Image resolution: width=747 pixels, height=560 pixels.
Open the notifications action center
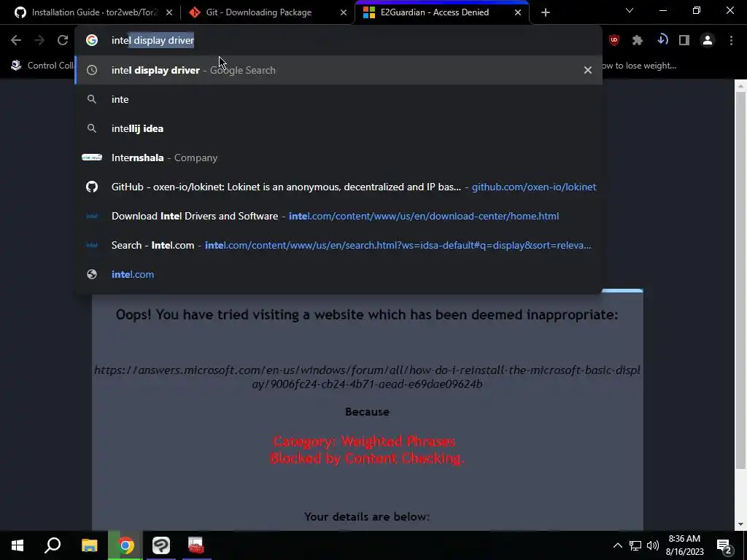coord(724,545)
